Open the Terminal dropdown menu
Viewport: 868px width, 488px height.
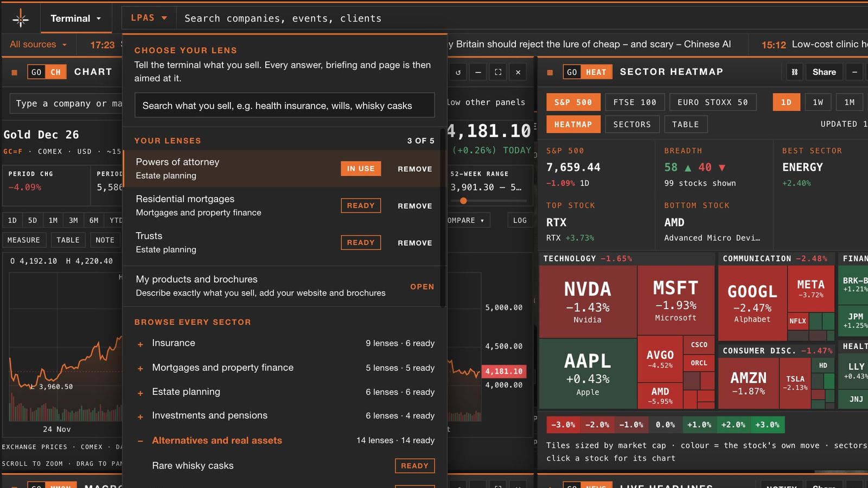click(75, 18)
